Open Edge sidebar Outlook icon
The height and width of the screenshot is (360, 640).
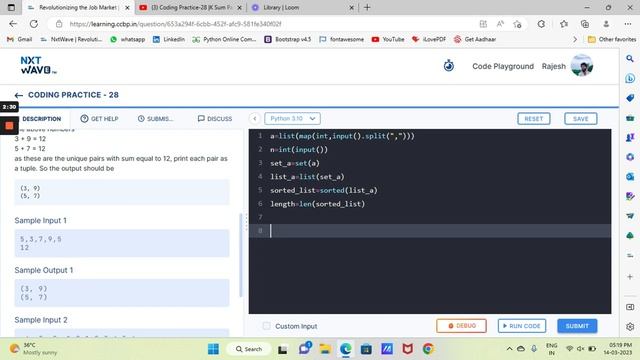[630, 176]
